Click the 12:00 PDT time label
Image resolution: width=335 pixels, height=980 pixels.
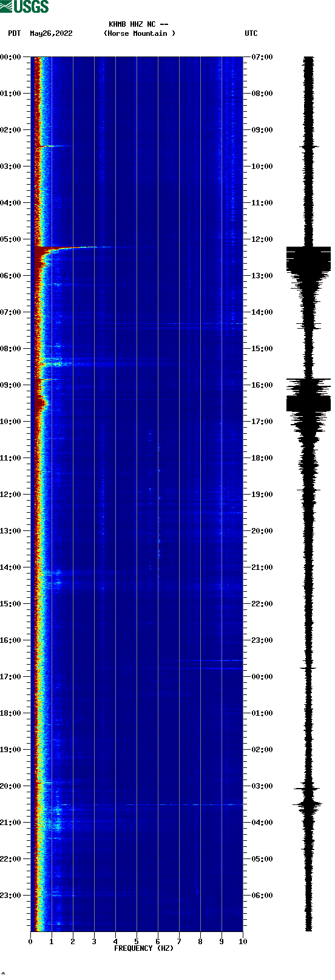pyautogui.click(x=11, y=495)
